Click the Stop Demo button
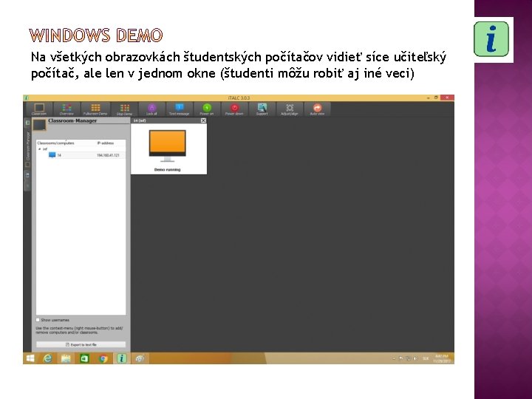 [x=125, y=109]
